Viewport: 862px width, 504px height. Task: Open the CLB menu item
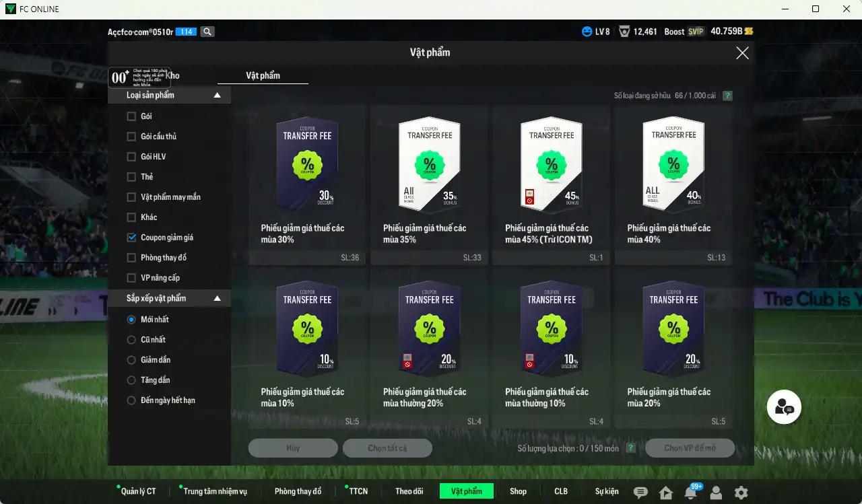(x=561, y=491)
